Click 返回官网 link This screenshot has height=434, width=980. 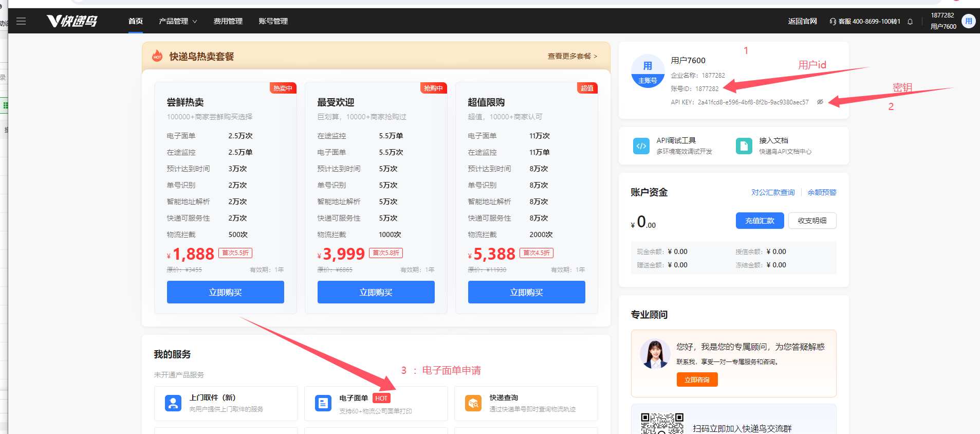coord(802,21)
